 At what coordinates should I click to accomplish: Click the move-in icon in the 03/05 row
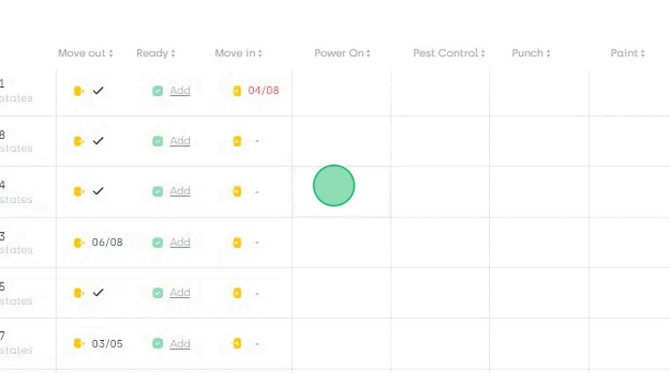[x=237, y=344]
